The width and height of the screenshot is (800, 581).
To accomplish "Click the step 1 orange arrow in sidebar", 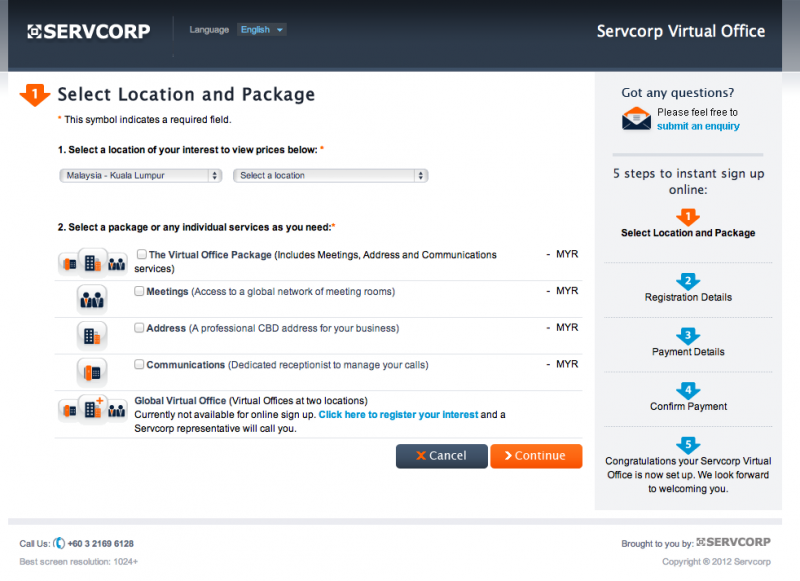I will (x=688, y=217).
